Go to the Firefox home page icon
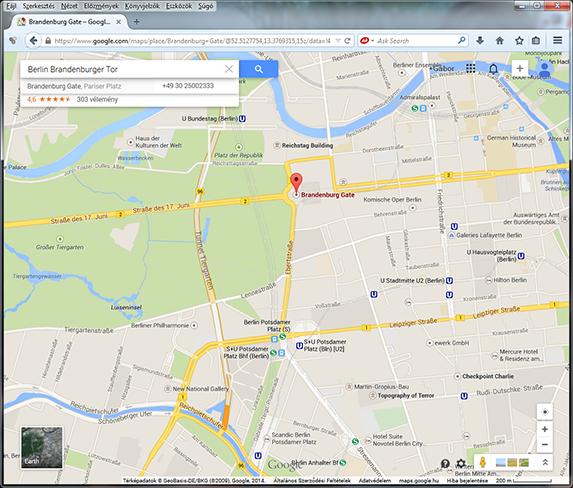Image resolution: width=573 pixels, height=488 pixels. pyautogui.click(x=500, y=41)
